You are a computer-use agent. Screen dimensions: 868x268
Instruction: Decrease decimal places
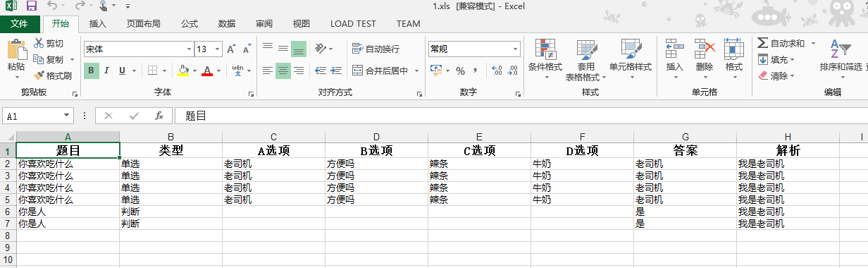tap(512, 71)
